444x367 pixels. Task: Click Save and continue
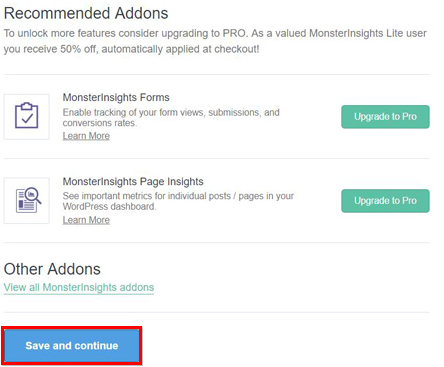pos(72,345)
